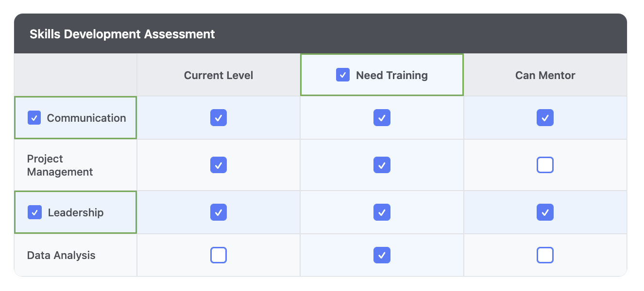This screenshot has width=644, height=291.
Task: Toggle Communication Can Mentor checkbox
Action: point(545,118)
